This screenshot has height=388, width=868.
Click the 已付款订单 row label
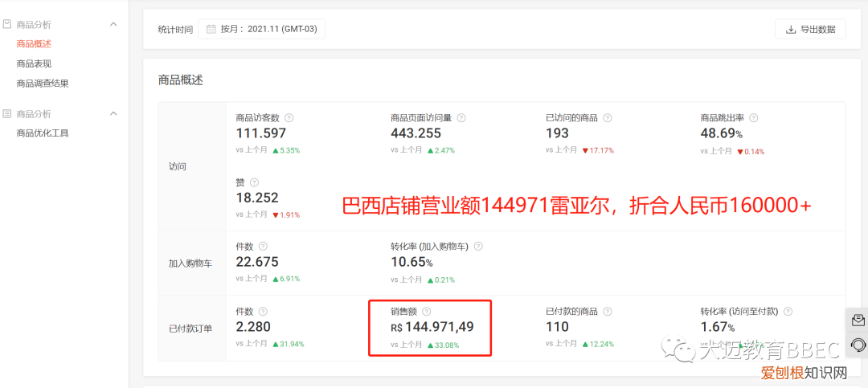click(190, 329)
